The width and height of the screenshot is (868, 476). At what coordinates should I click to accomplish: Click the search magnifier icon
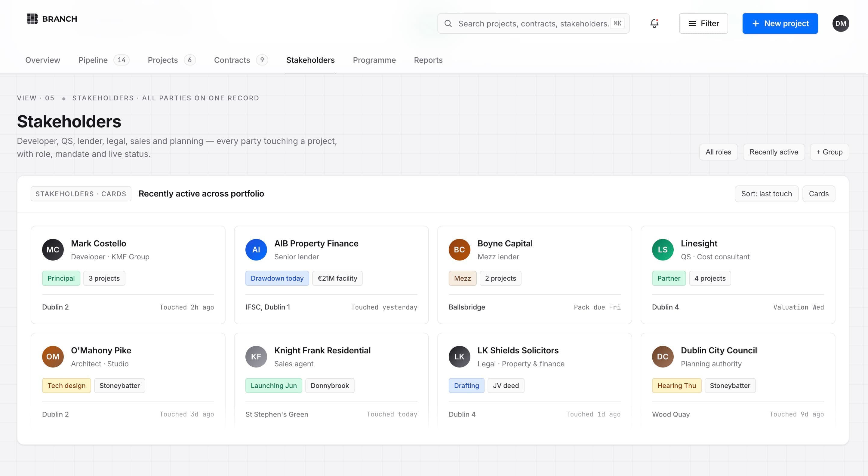(x=448, y=23)
